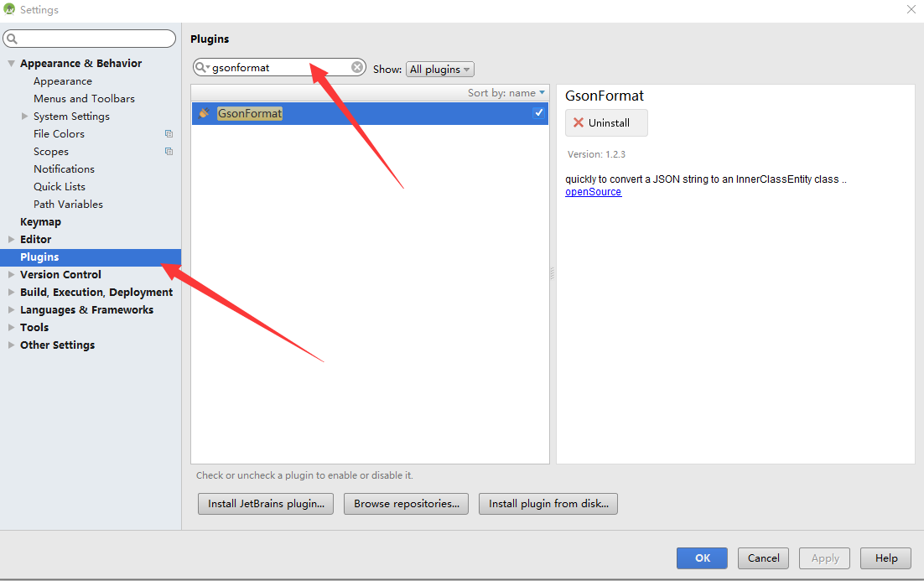Select the GsonFormat plugin row
924x581 pixels.
tap(370, 113)
